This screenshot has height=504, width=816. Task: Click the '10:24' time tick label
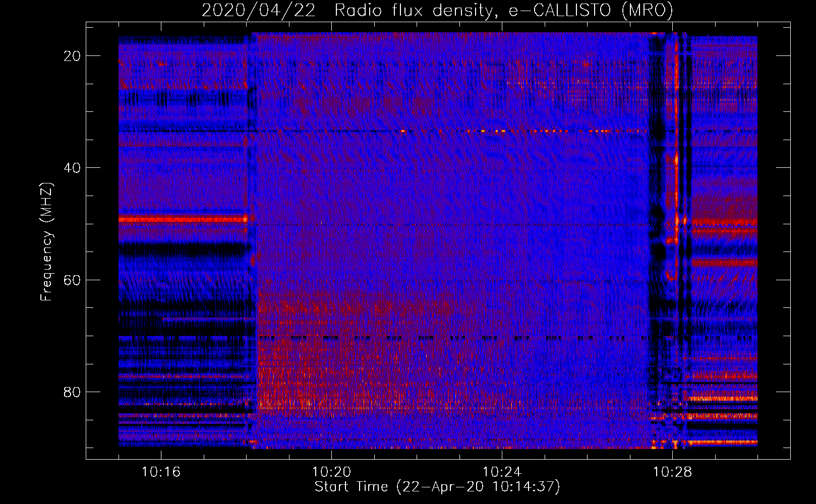pyautogui.click(x=502, y=472)
